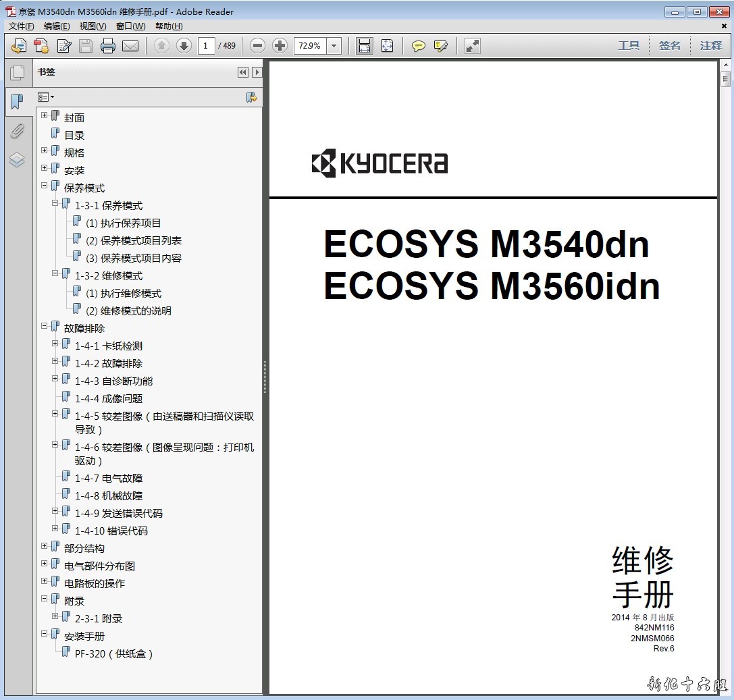
Task: Show the Layers panel
Action: tap(17, 160)
